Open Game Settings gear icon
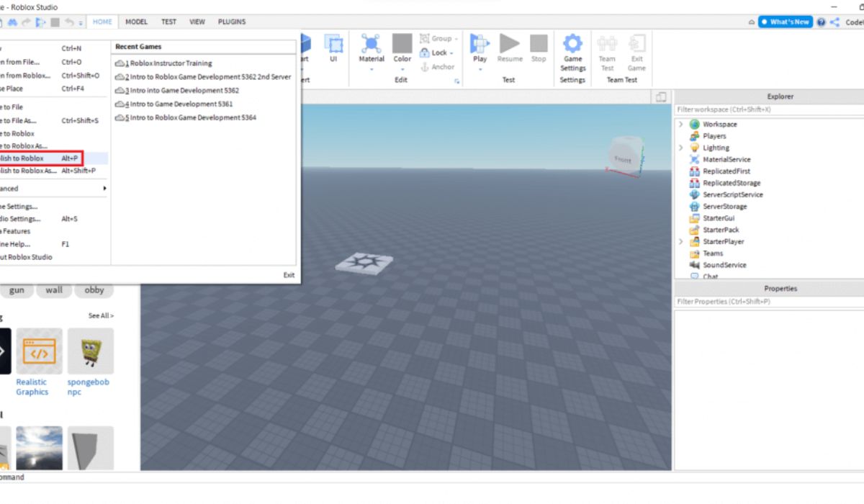 (x=572, y=43)
